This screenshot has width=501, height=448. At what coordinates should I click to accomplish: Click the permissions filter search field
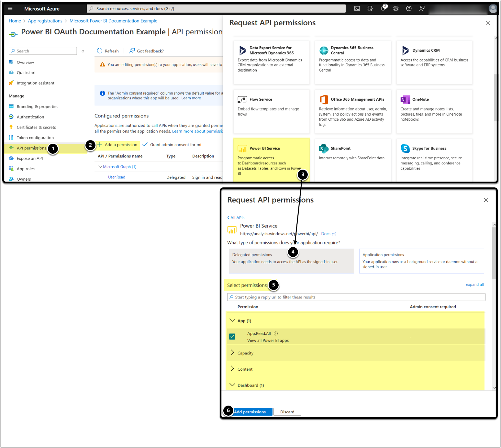click(x=356, y=297)
